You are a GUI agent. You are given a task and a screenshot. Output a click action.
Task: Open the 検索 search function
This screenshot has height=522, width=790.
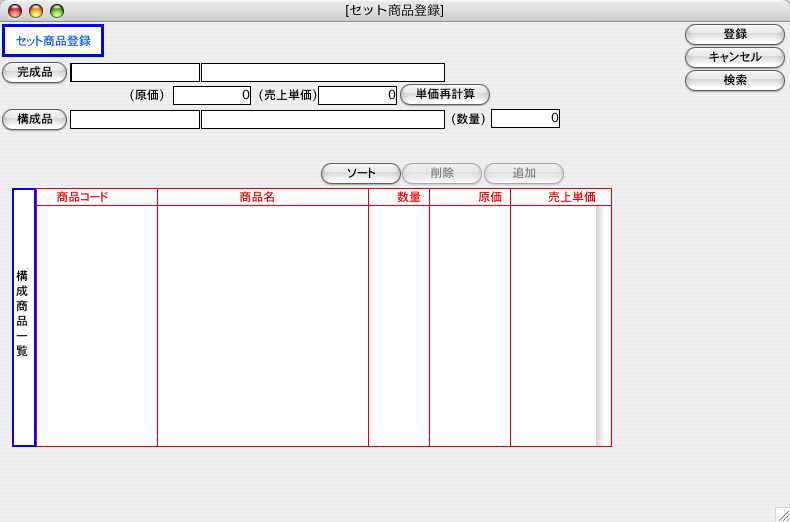point(734,80)
